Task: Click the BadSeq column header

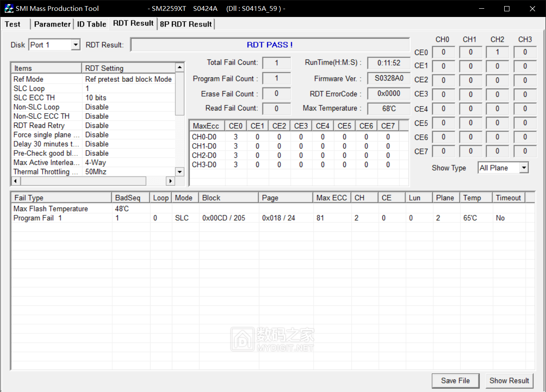Action: [x=131, y=198]
